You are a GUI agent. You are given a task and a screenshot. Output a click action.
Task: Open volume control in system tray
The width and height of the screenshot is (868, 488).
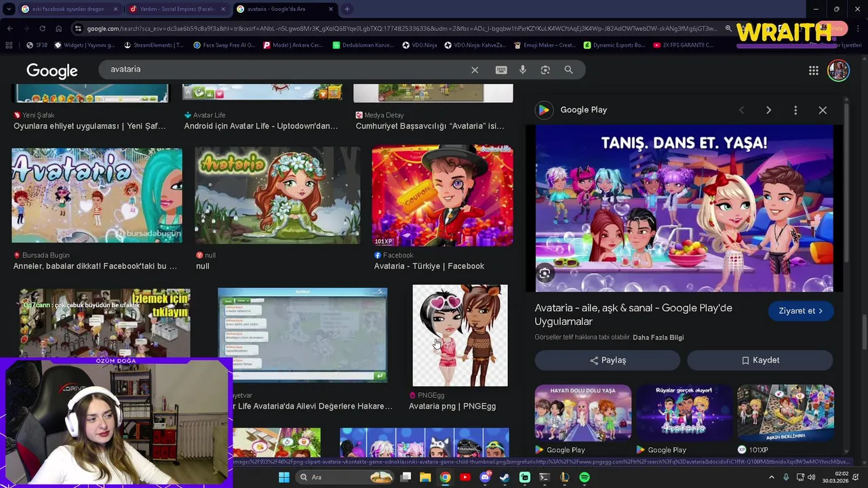click(811, 477)
